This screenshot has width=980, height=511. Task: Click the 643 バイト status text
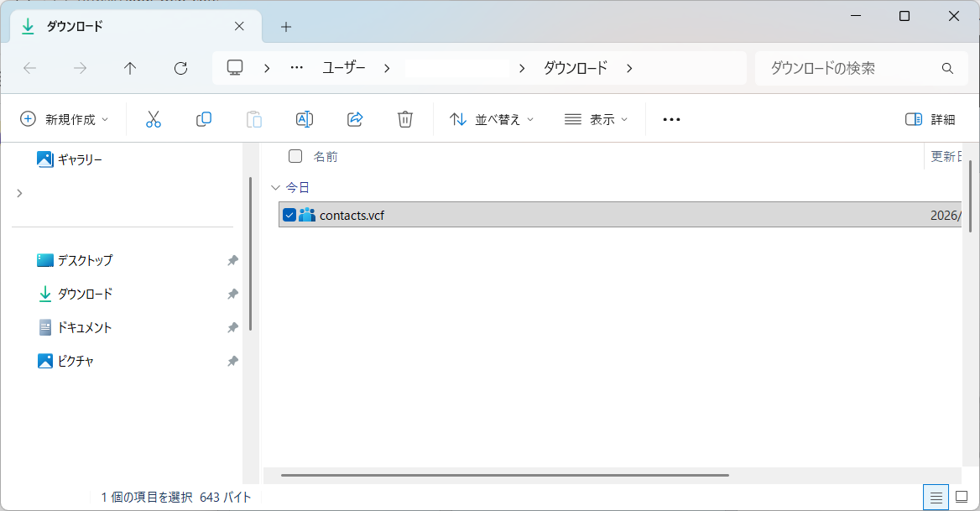pyautogui.click(x=225, y=498)
